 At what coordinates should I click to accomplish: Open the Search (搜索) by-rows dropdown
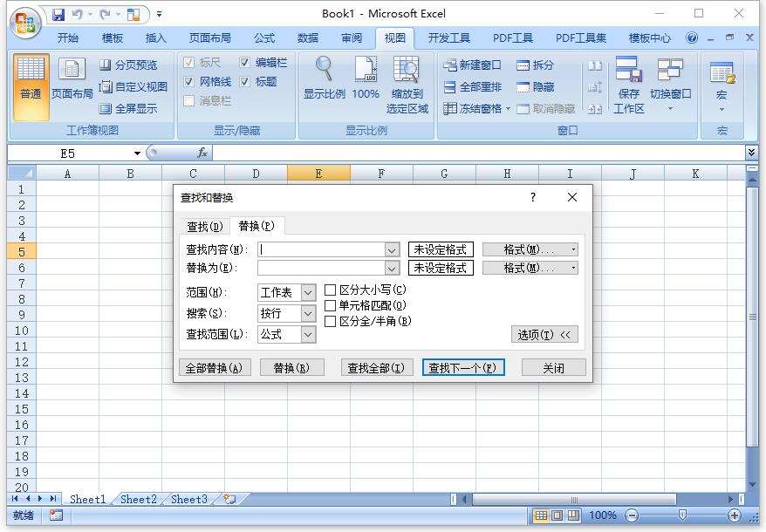308,314
